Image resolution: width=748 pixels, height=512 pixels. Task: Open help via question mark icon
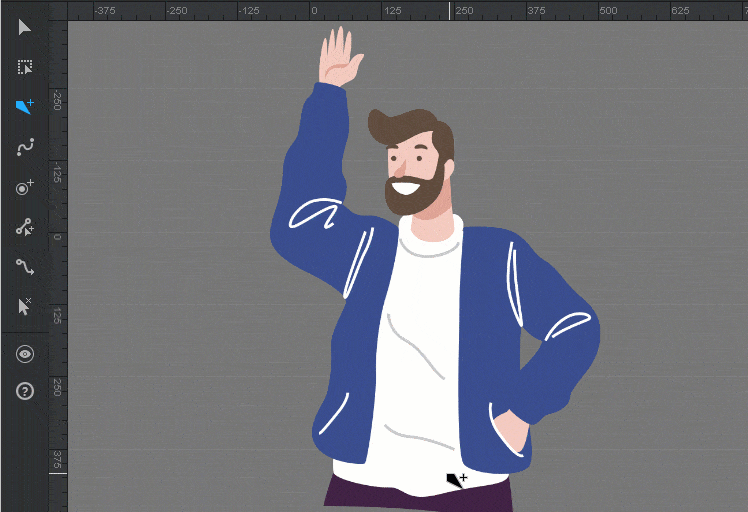25,391
